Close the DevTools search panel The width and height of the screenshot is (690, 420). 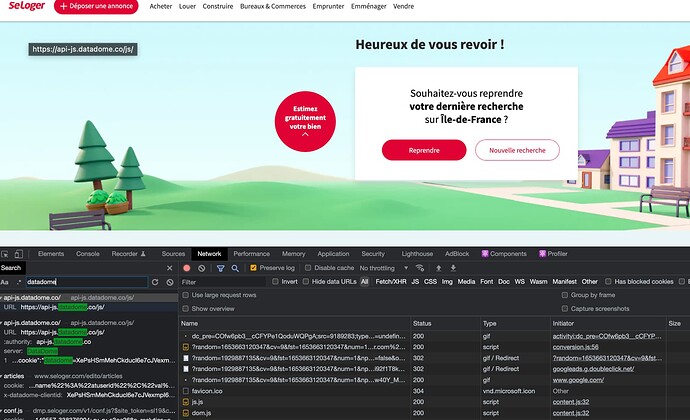(x=170, y=268)
